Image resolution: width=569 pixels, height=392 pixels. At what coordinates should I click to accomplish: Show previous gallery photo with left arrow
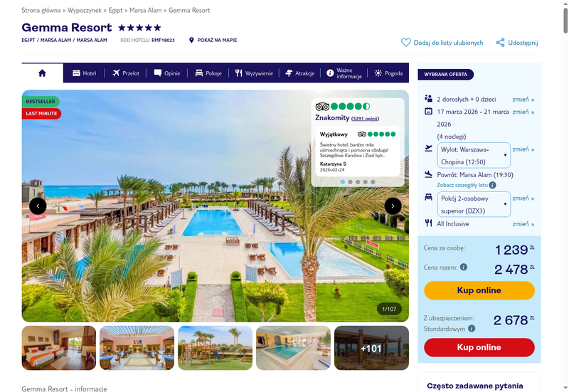[x=38, y=206]
